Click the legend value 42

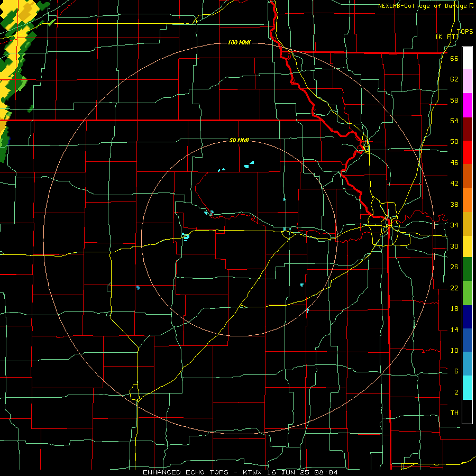click(454, 184)
